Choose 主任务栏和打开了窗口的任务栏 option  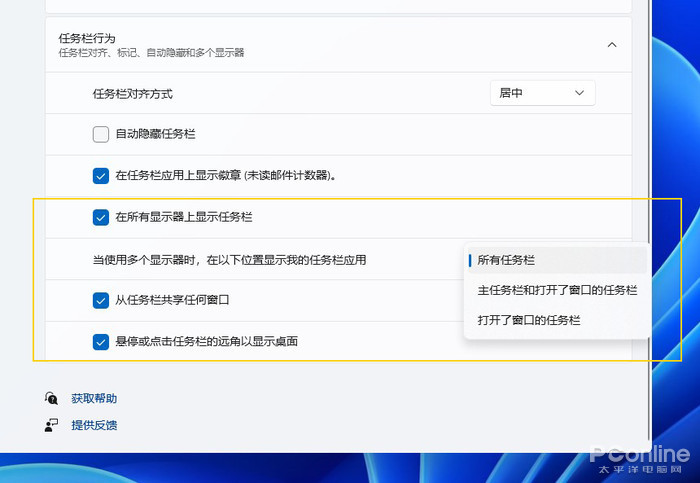tap(557, 290)
